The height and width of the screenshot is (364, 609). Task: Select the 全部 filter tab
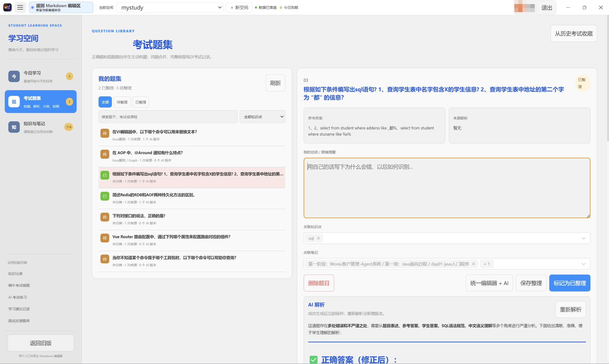click(x=105, y=102)
